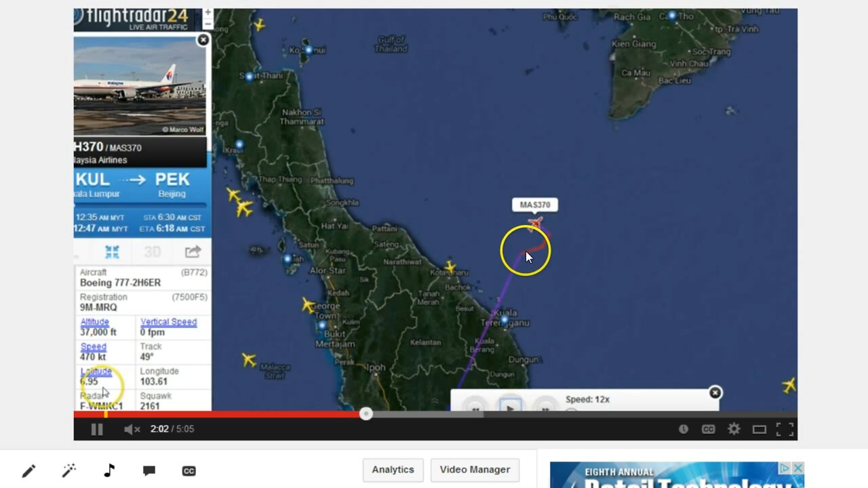The height and width of the screenshot is (488, 868).
Task: Click the Track 49° value
Action: click(x=147, y=357)
